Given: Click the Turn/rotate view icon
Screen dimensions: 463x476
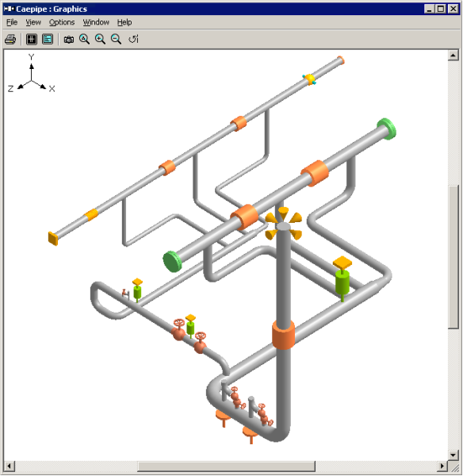Looking at the screenshot, I should (x=133, y=39).
